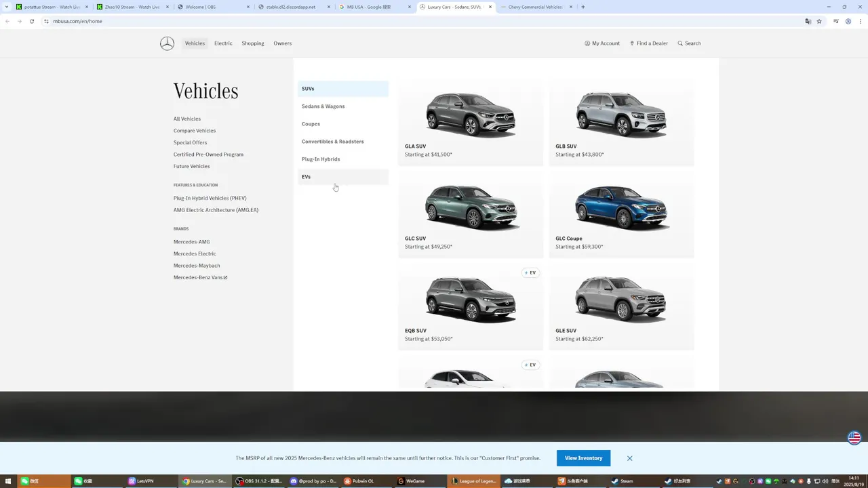
Task: Bookmark this page with star icon
Action: click(x=819, y=21)
